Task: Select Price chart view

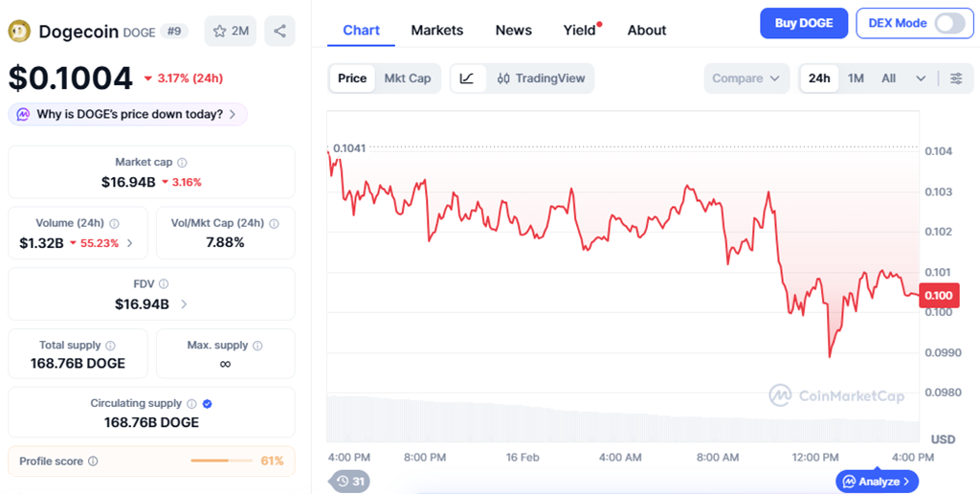Action: tap(352, 79)
